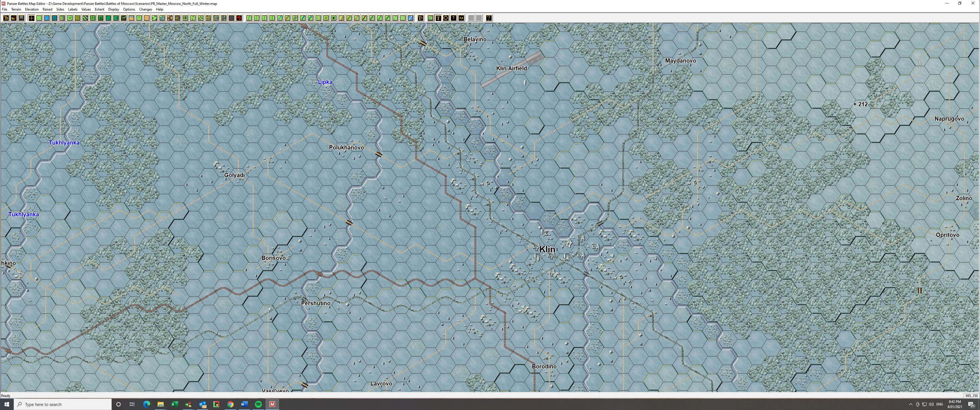The image size is (980, 410).
Task: Select the blue crossing rivers terrain tile
Action: click(x=162, y=18)
